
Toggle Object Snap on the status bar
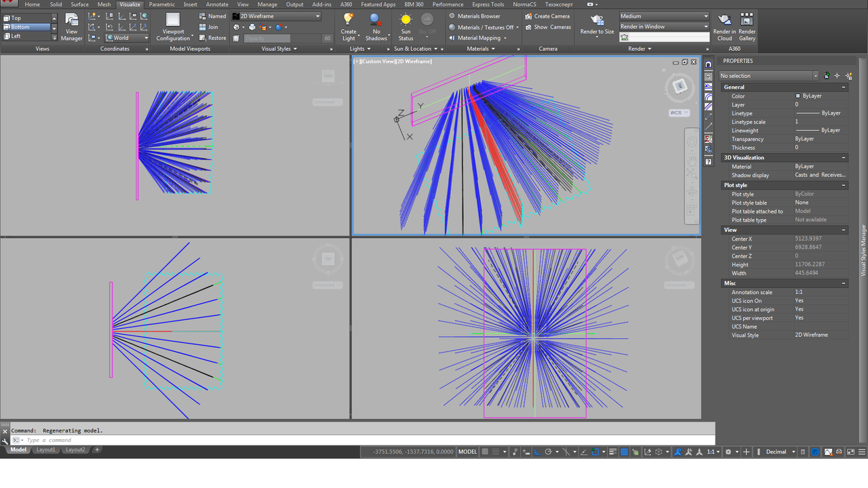pos(595,451)
